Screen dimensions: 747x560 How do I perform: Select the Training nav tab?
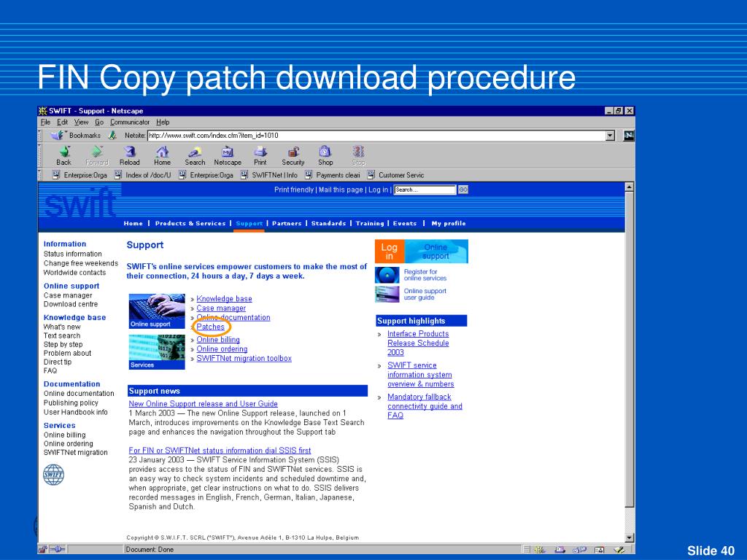pyautogui.click(x=370, y=223)
